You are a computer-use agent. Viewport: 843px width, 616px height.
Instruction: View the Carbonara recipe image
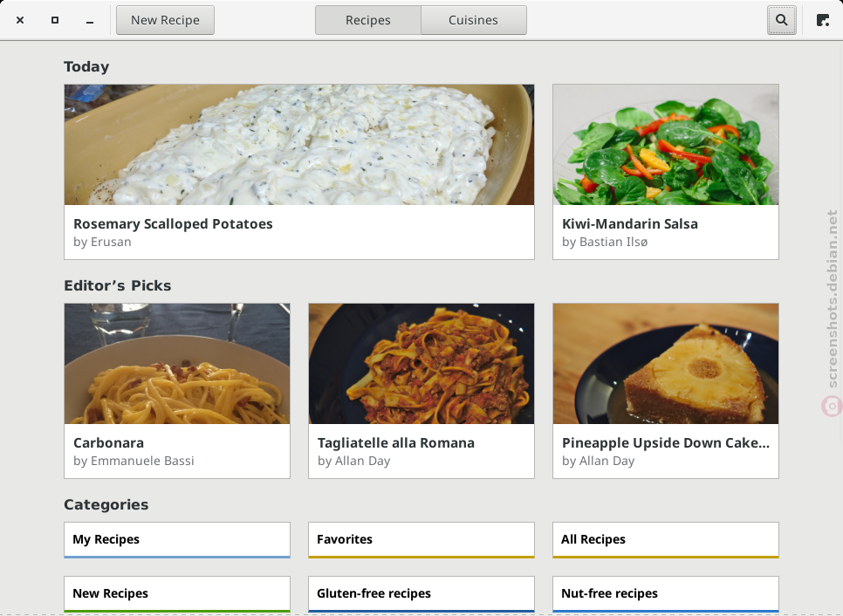pos(177,364)
